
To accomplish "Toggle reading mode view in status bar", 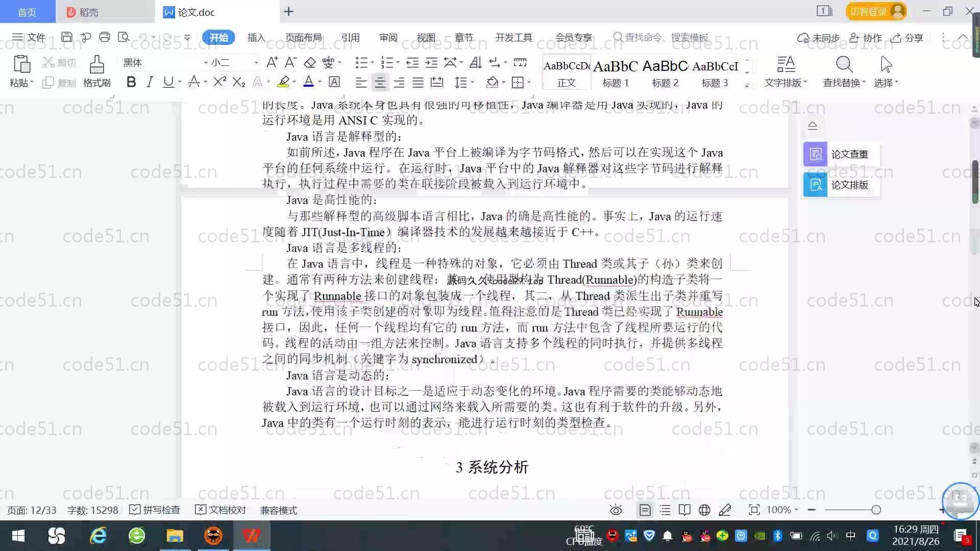I will click(x=684, y=510).
